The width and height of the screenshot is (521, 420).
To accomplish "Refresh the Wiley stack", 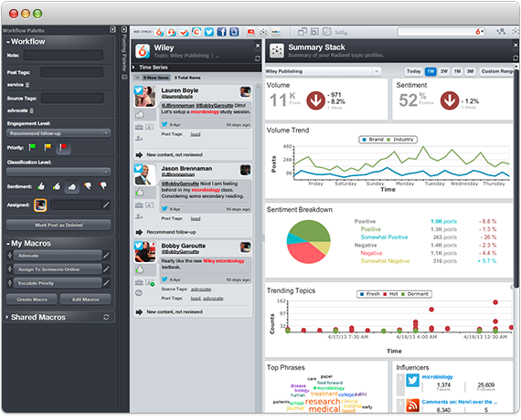I will coord(258,58).
